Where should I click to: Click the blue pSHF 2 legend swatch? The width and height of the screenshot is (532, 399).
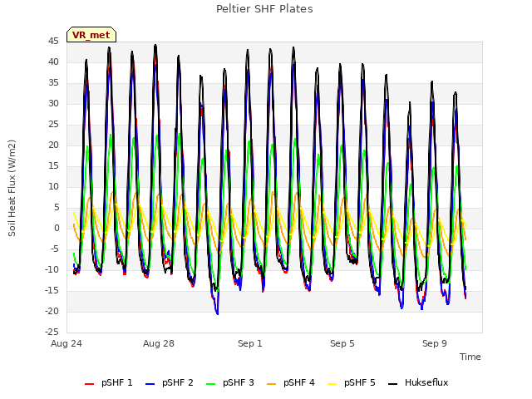pos(150,384)
